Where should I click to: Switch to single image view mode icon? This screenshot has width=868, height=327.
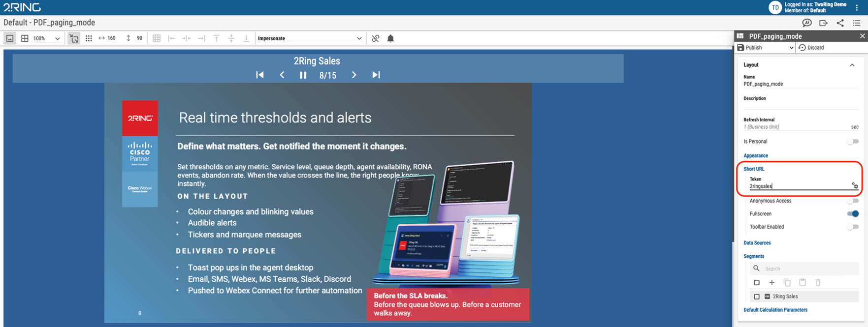(x=10, y=38)
